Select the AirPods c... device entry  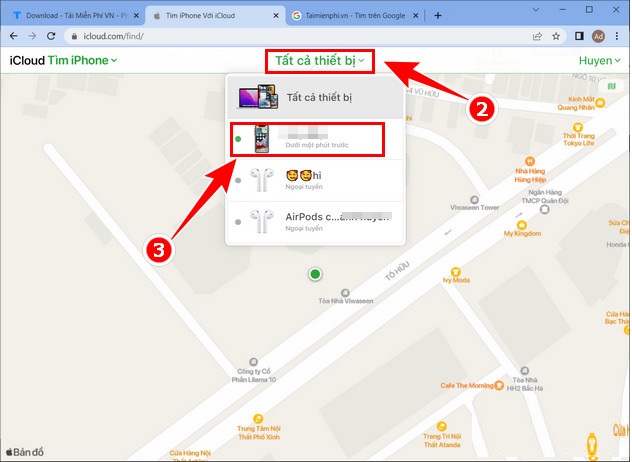pos(316,222)
